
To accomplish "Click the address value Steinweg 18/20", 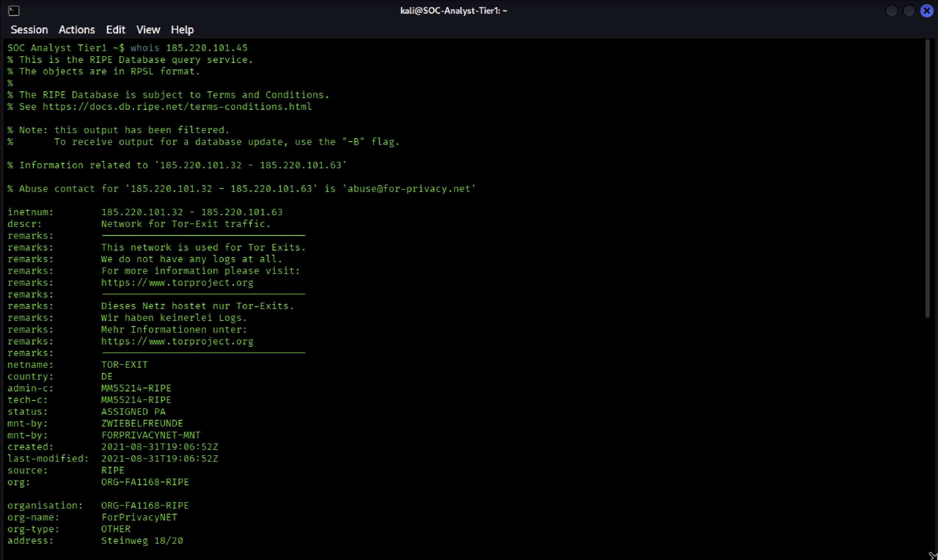I will [142, 541].
